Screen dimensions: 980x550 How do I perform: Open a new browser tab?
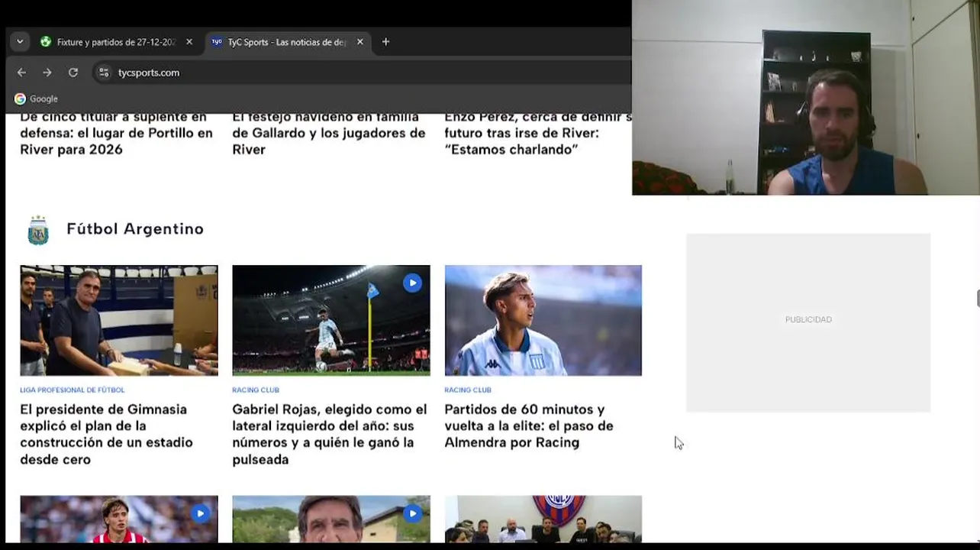[385, 42]
